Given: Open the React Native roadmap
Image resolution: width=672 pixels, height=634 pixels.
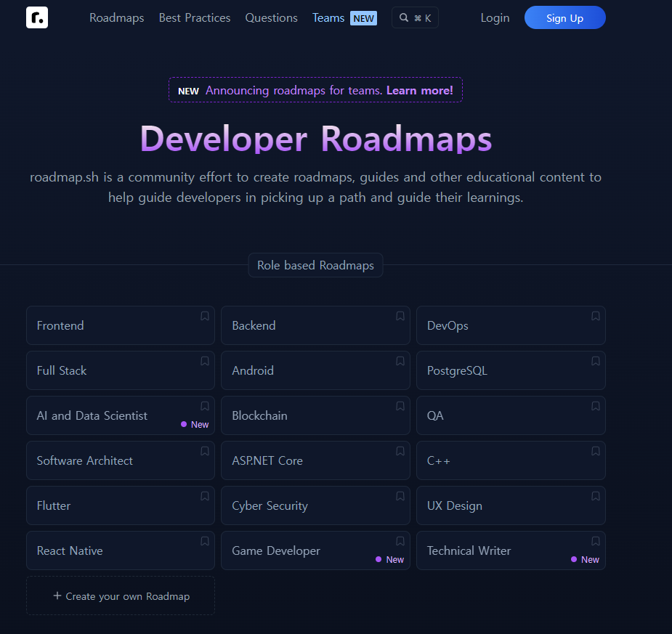Looking at the screenshot, I should pos(121,550).
